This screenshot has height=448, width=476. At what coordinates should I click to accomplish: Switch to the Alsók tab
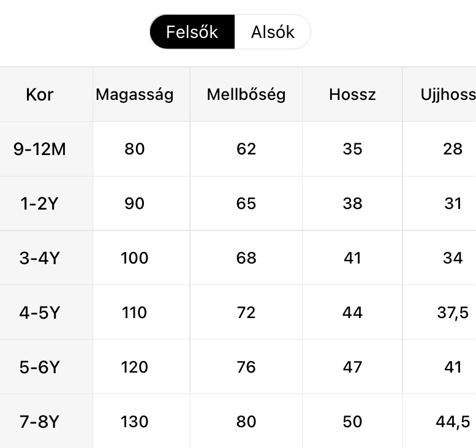pyautogui.click(x=273, y=32)
